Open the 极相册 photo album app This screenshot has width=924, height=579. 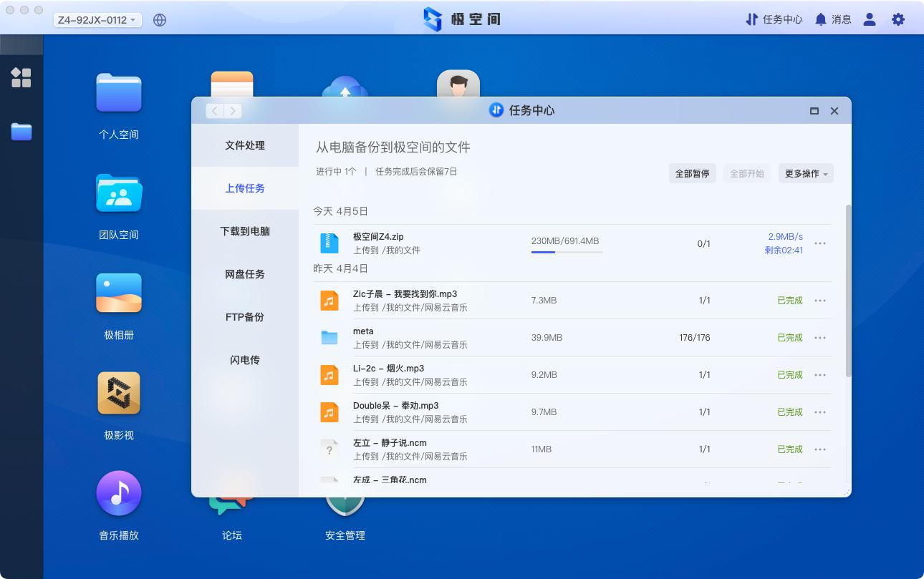(x=119, y=293)
